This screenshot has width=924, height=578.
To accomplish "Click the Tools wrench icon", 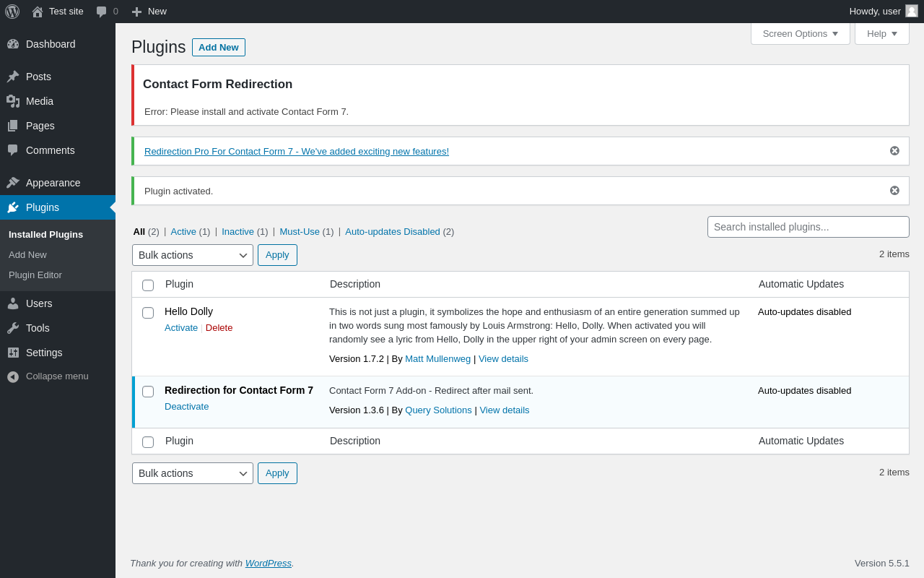I will tap(13, 328).
